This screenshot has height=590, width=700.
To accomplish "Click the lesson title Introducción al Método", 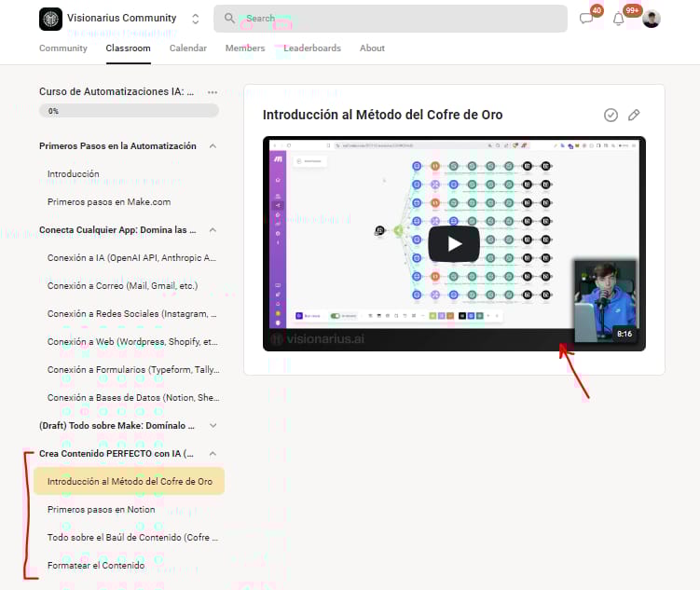I will click(x=382, y=115).
